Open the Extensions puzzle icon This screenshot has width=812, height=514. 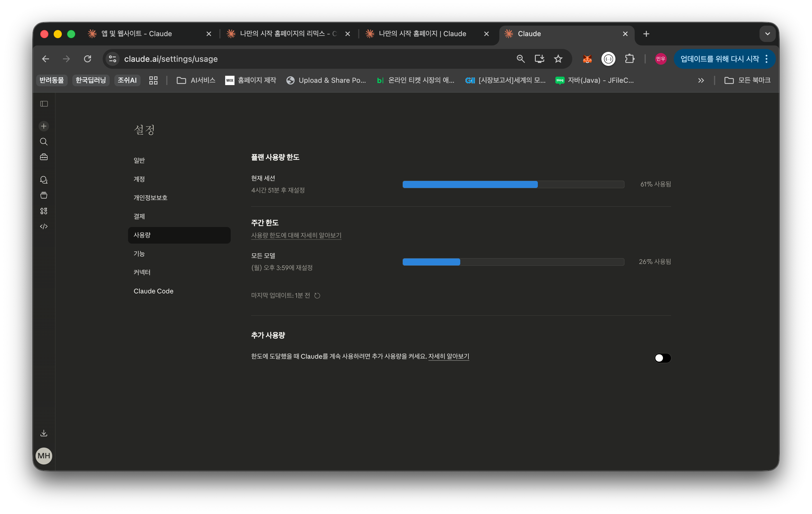[x=629, y=59]
